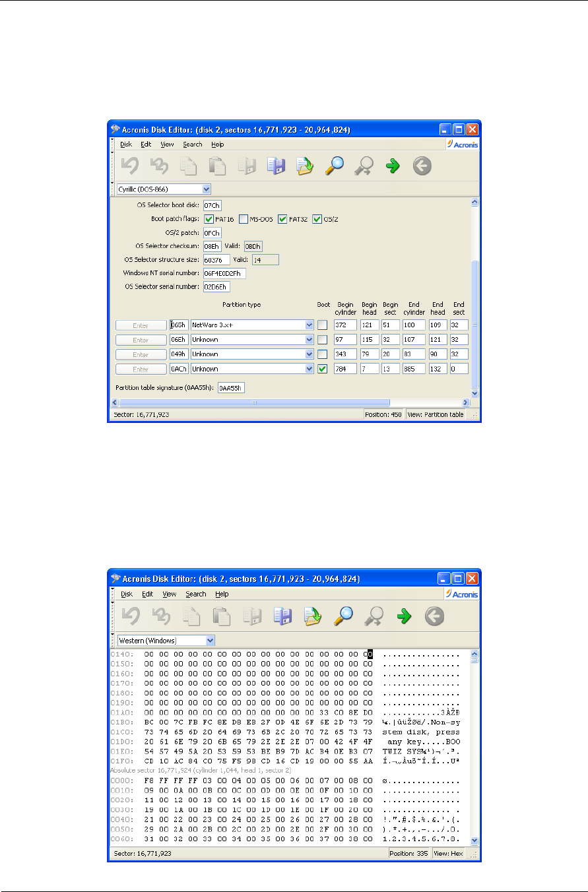This screenshot has height=892, width=588.
Task: Click Begin cylinder field showing 372
Action: (345, 325)
